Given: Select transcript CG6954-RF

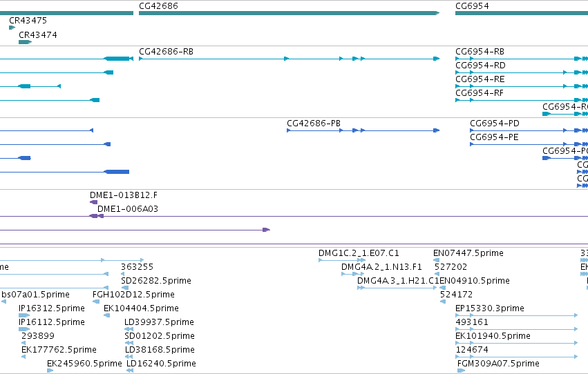Looking at the screenshot, I should [480, 93].
